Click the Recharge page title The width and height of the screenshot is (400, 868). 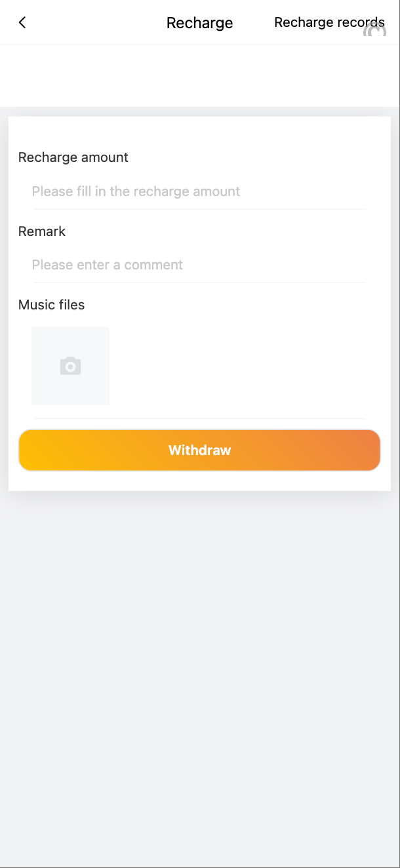(x=199, y=23)
